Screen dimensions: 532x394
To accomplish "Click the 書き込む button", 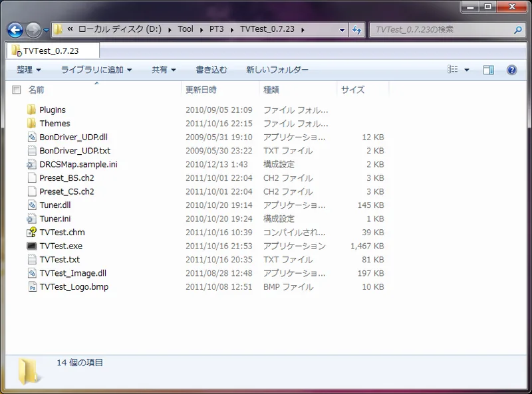I will (x=211, y=70).
